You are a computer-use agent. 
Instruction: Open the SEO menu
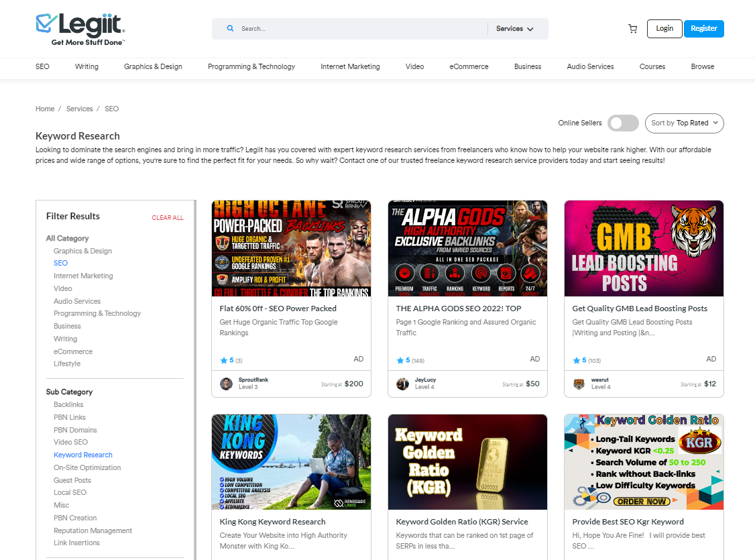[42, 66]
